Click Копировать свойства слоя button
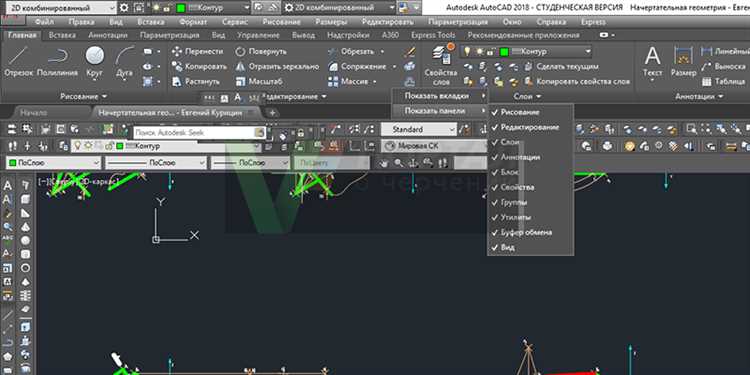 pyautogui.click(x=577, y=82)
